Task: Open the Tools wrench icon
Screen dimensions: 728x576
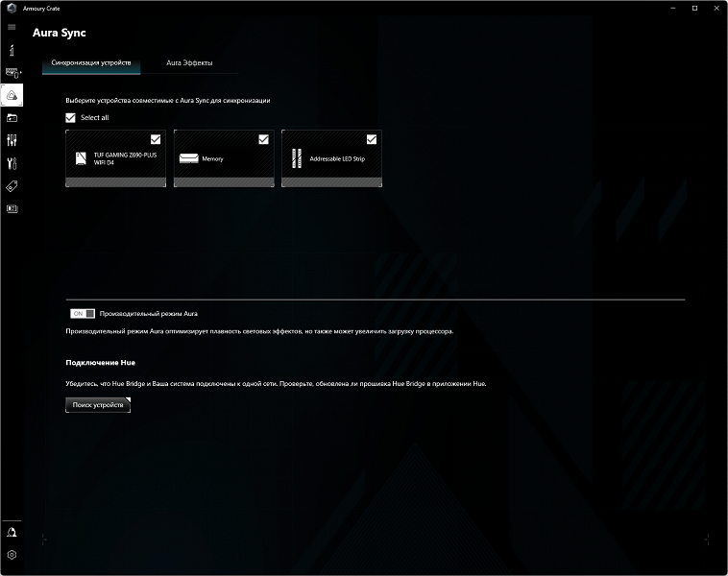Action: [12, 163]
